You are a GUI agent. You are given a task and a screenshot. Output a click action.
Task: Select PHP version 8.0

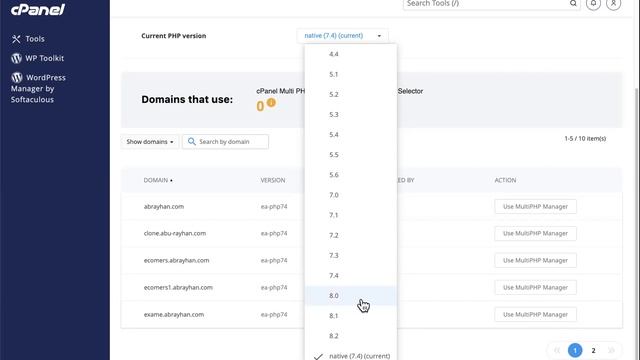click(x=351, y=296)
